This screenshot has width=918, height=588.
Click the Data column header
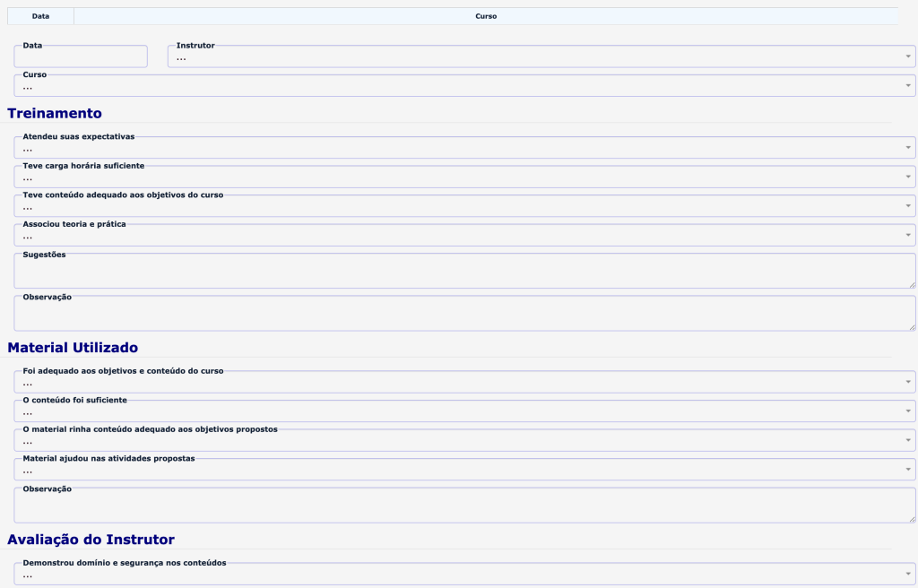click(x=40, y=16)
